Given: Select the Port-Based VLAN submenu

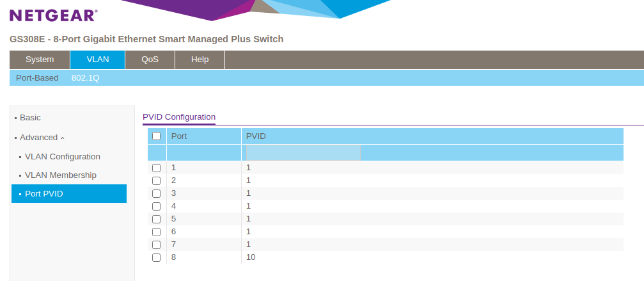Looking at the screenshot, I should click(37, 78).
